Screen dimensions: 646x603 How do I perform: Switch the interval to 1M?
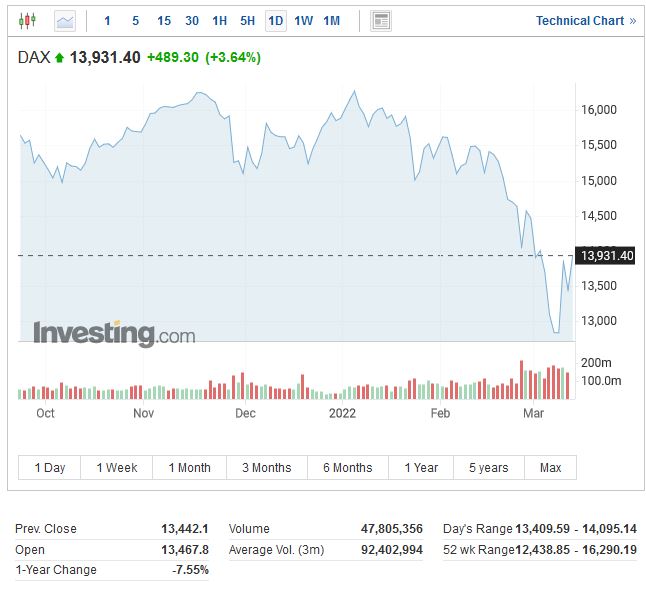click(x=332, y=20)
